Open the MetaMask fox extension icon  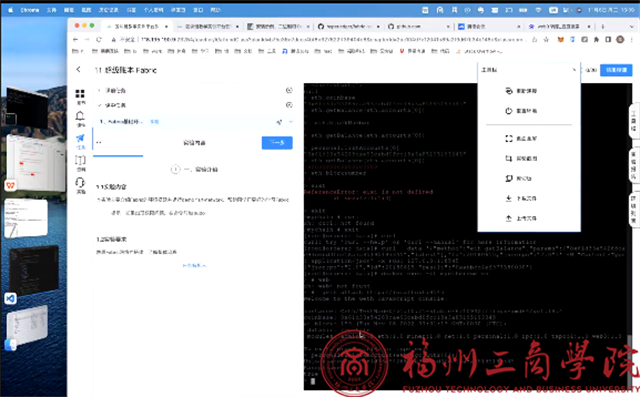click(561, 40)
